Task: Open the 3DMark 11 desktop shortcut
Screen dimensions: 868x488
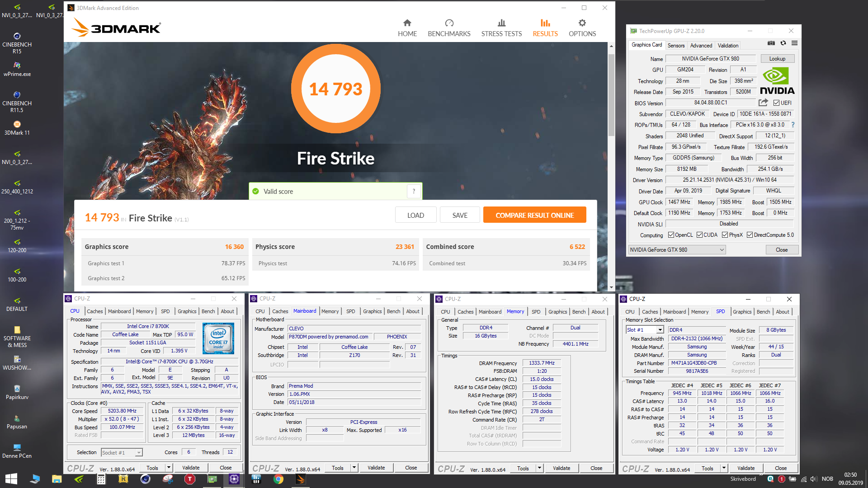Action: click(x=17, y=128)
